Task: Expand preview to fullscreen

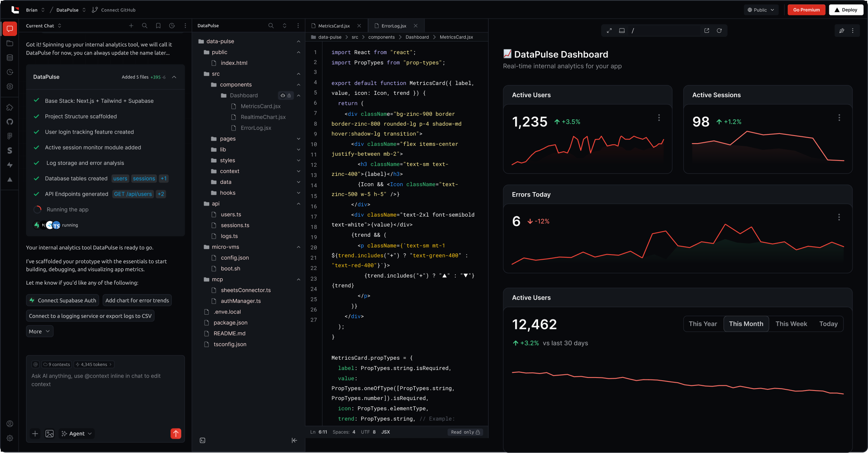Action: coord(609,30)
